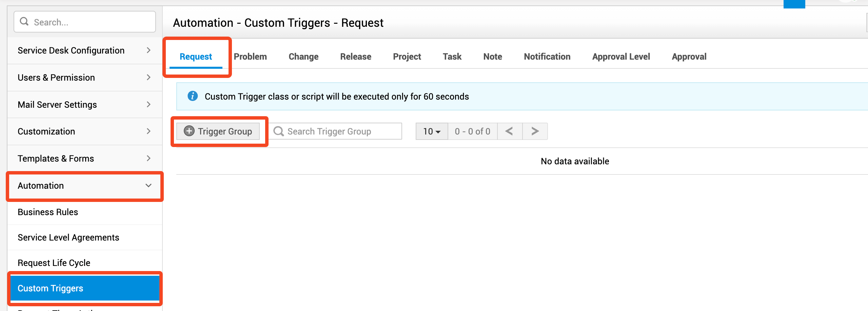Switch to the Release tab

click(x=356, y=57)
